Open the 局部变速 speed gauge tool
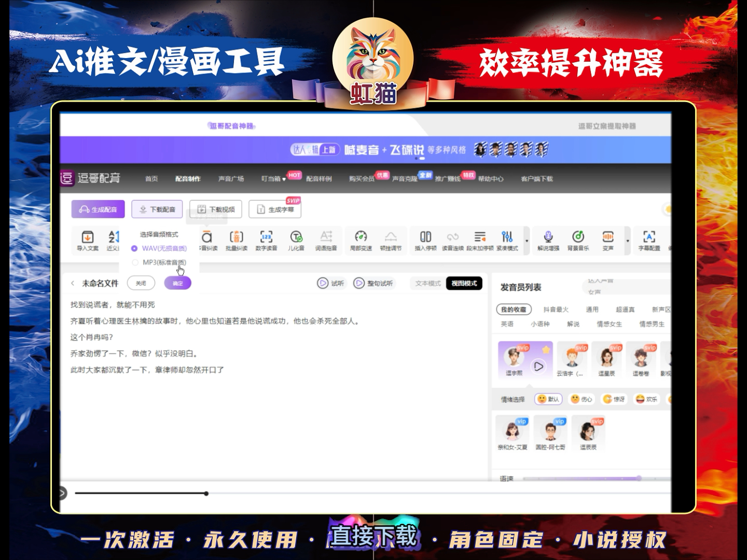This screenshot has width=747, height=560. 361,241
